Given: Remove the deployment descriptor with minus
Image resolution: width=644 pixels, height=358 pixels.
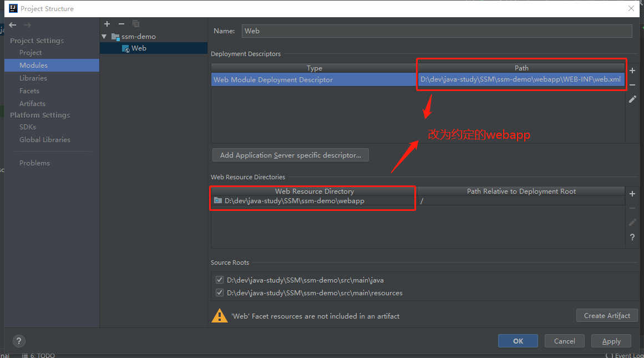Looking at the screenshot, I should point(632,85).
